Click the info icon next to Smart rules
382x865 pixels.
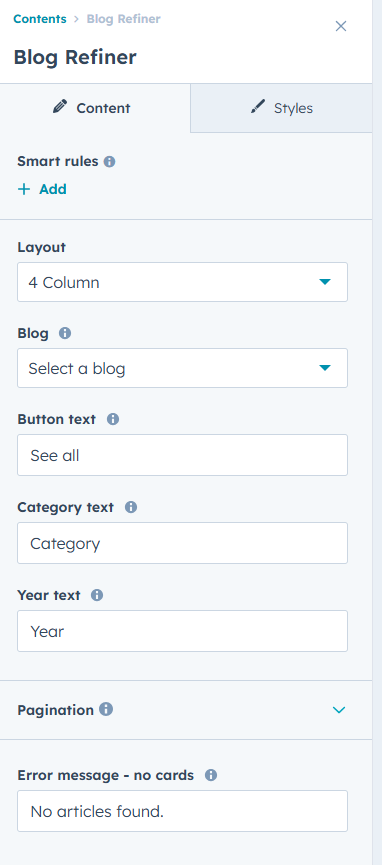(x=109, y=162)
